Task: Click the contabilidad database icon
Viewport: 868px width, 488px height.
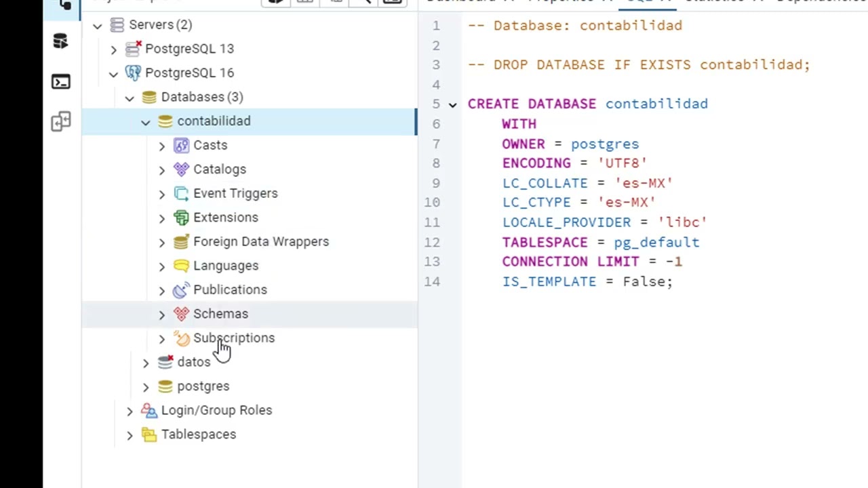Action: click(x=165, y=121)
